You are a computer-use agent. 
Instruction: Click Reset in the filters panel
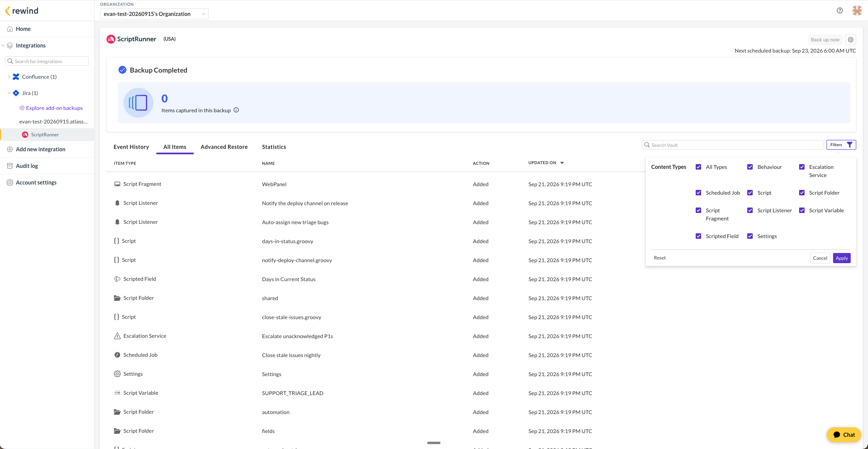click(659, 258)
